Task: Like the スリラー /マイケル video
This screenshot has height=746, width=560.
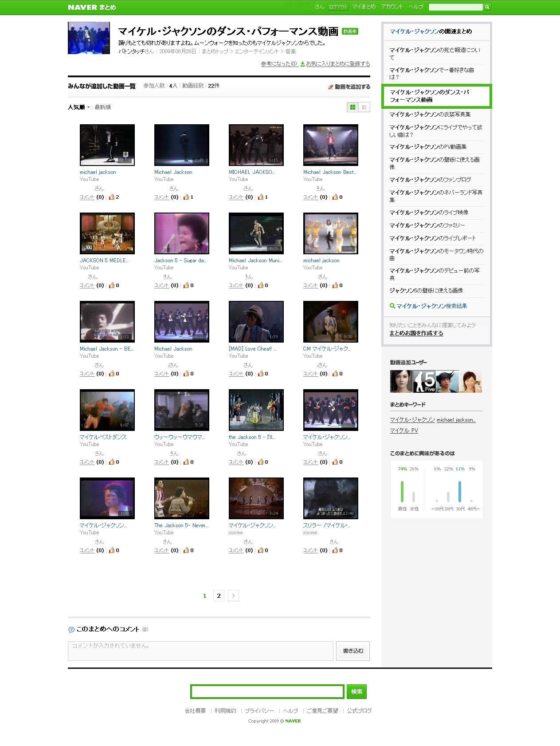Action: click(335, 550)
